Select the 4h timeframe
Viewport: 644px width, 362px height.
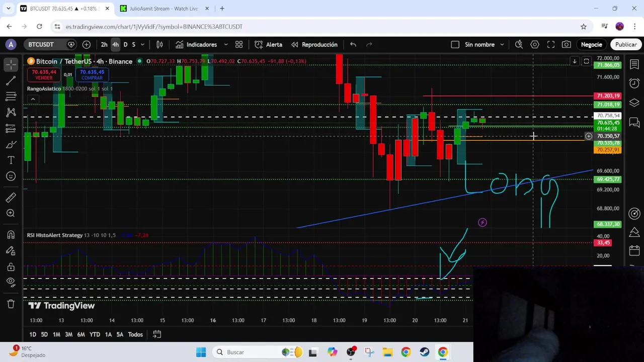pyautogui.click(x=115, y=45)
